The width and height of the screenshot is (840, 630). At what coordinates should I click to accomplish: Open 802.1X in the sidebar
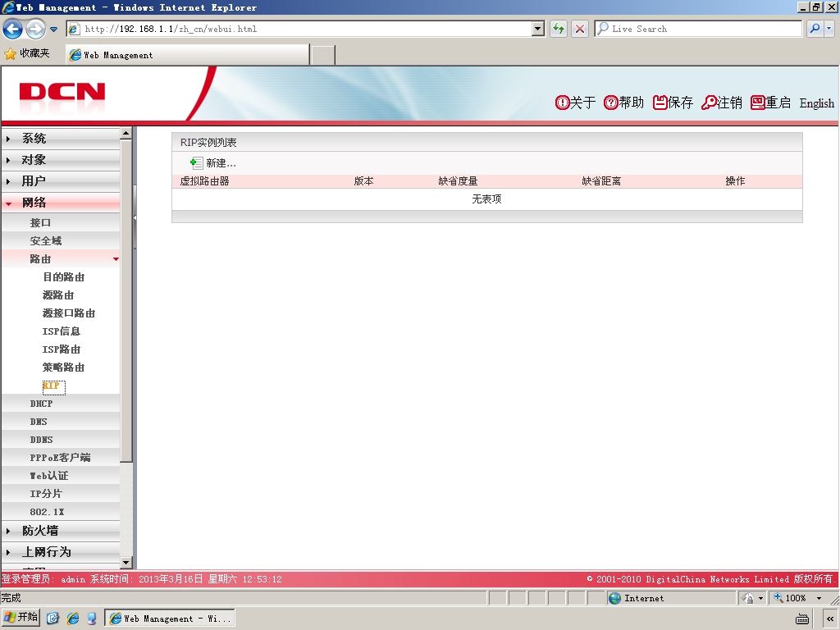point(47,512)
